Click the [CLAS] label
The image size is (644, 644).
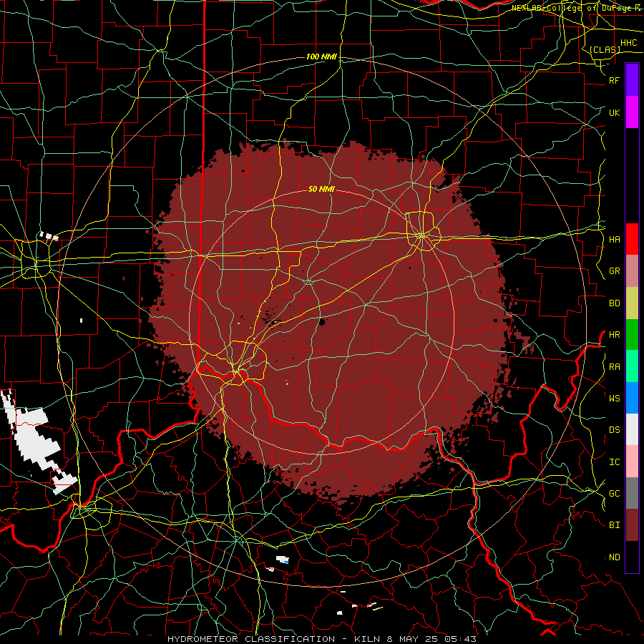click(605, 49)
